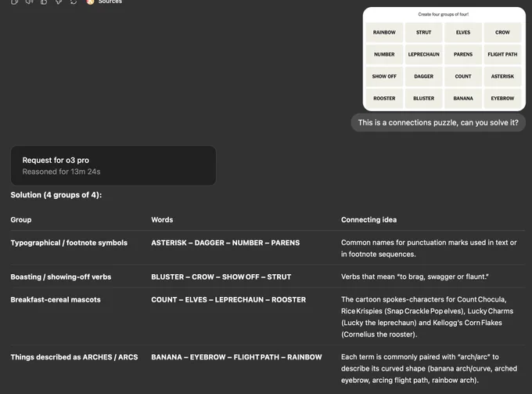Click the copy response icon

[x=14, y=2]
